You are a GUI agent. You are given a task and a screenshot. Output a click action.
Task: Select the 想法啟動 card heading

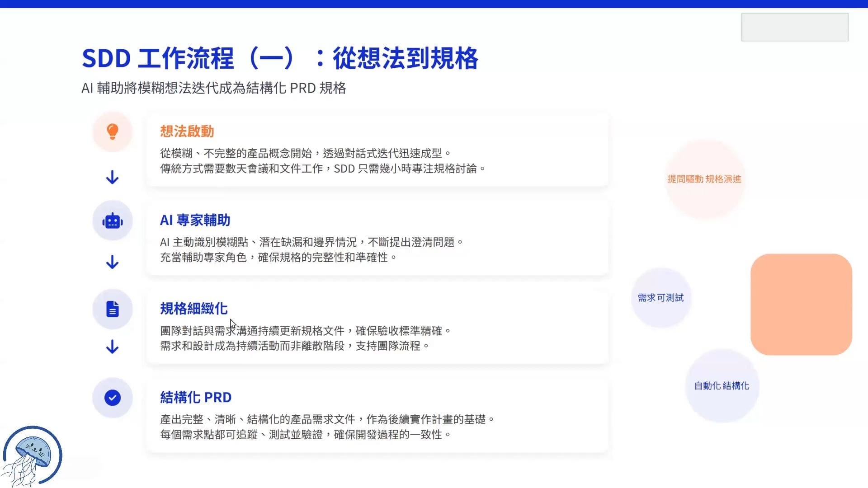tap(187, 131)
